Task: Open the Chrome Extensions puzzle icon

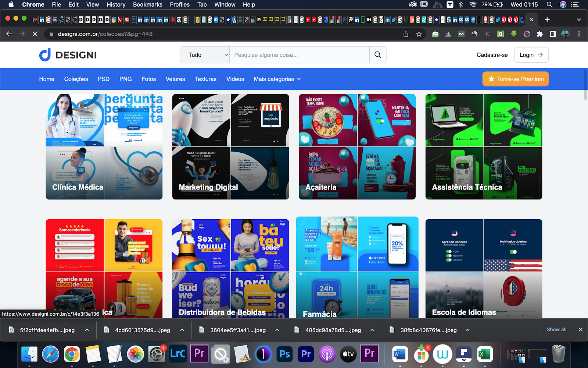Action: click(x=539, y=34)
